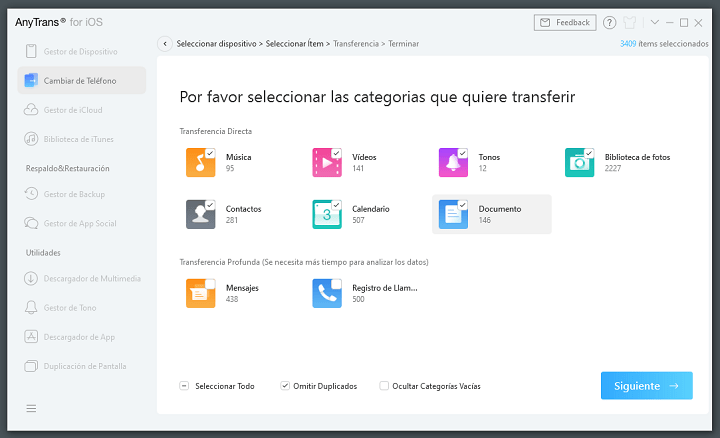Click Transferencia breadcrumb step

[x=356, y=44]
